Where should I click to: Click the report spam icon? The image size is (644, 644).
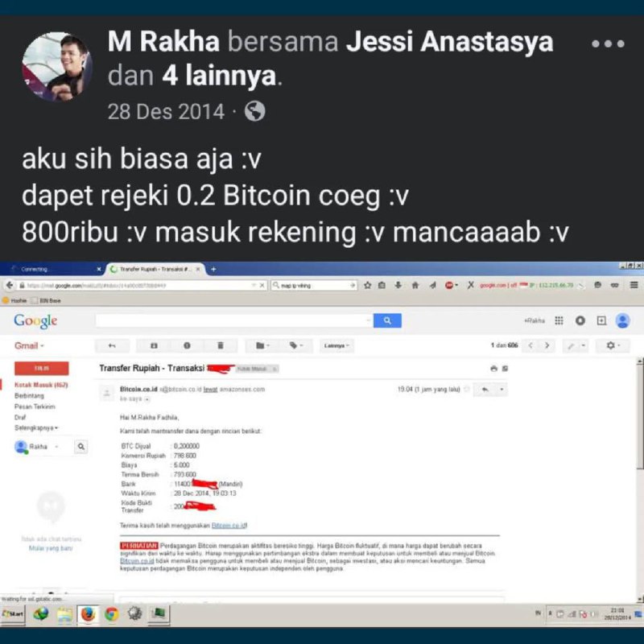(x=188, y=346)
